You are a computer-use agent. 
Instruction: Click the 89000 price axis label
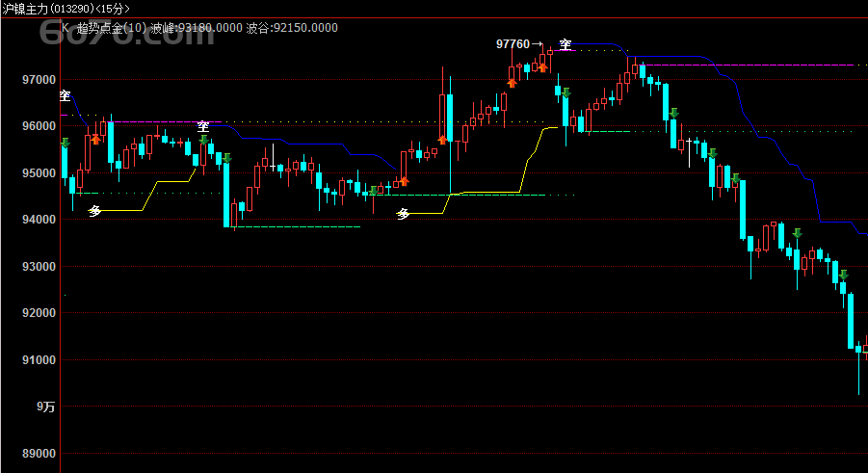tap(39, 454)
